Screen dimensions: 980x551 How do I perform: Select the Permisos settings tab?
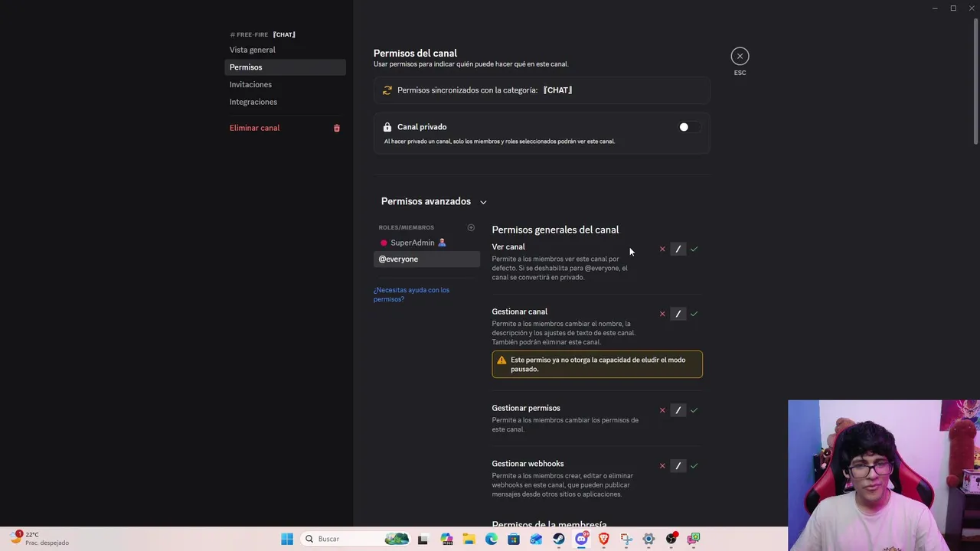[x=285, y=67]
